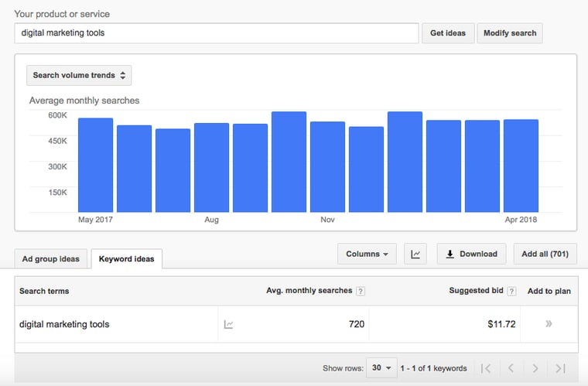Click the Modify search button
588x386 pixels.
pos(510,33)
